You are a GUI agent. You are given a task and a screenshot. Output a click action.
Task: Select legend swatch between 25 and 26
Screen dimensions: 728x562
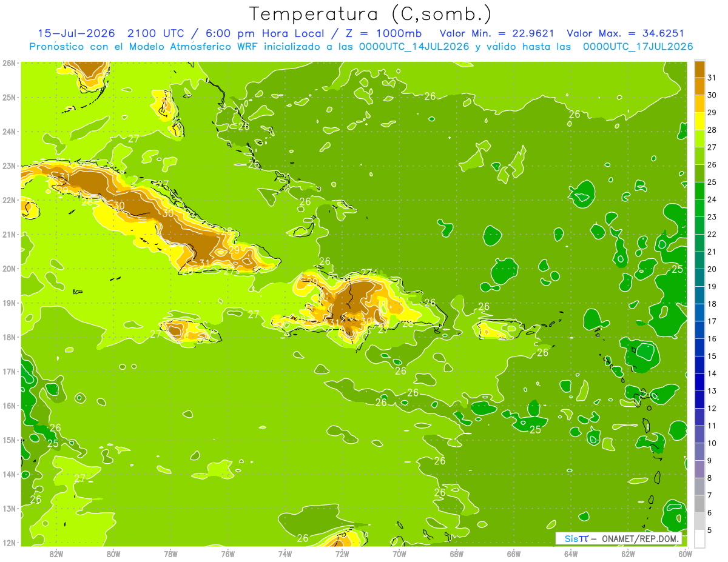(x=699, y=173)
